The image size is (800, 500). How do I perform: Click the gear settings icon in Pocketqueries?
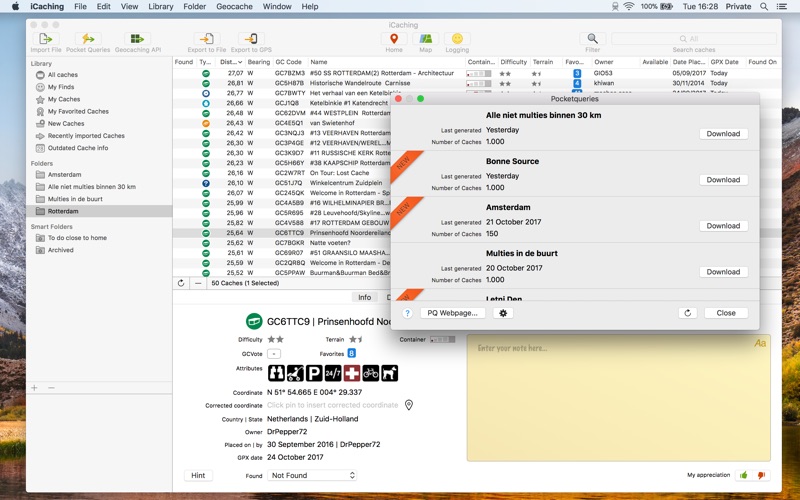[x=503, y=313]
